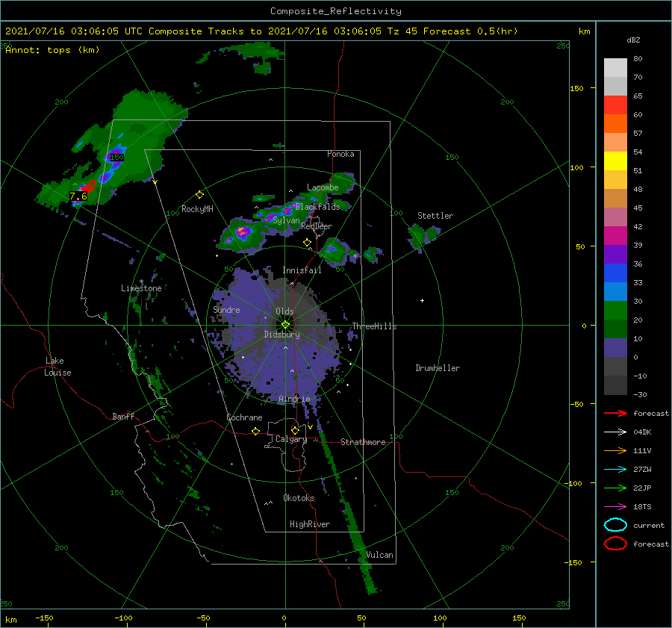Click the Annot: tops (km) annotation text

(x=52, y=50)
